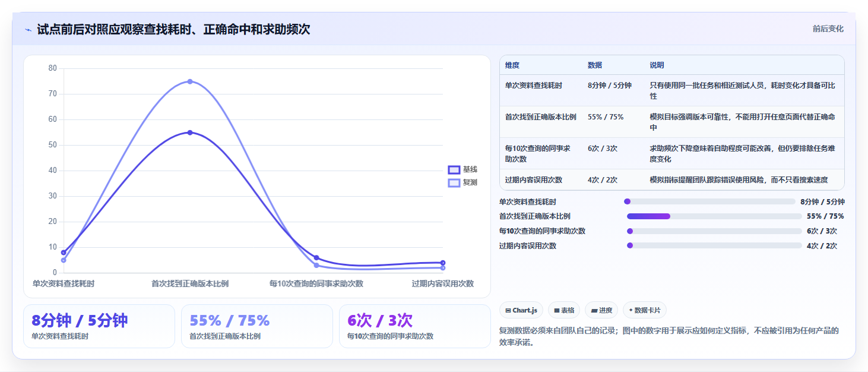Open the 6次 / 3次 data card

(415, 326)
